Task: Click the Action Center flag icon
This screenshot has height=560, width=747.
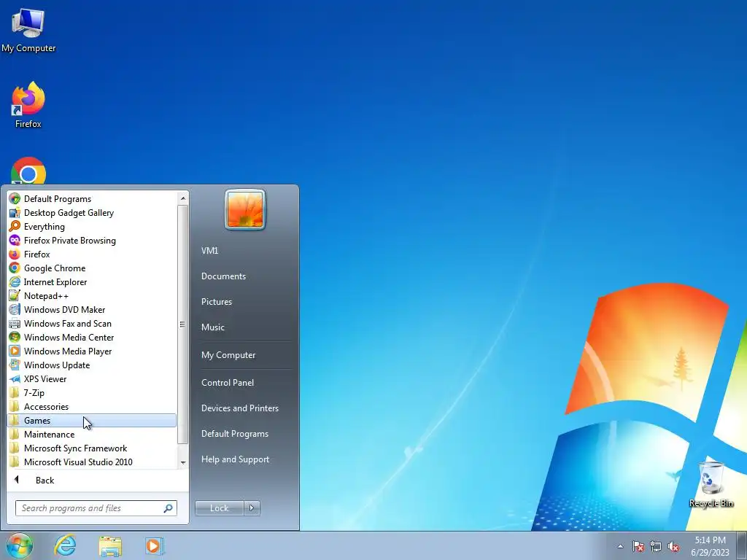Action: pyautogui.click(x=638, y=546)
